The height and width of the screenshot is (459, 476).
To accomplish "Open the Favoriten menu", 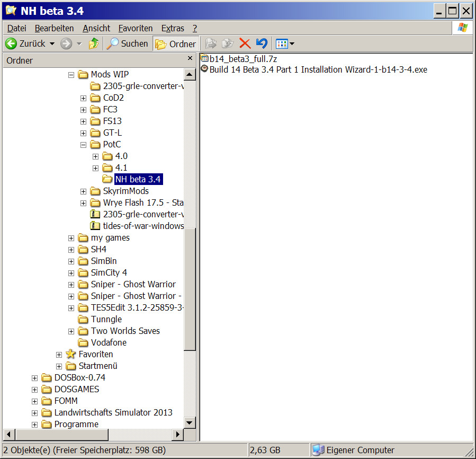I will (136, 28).
